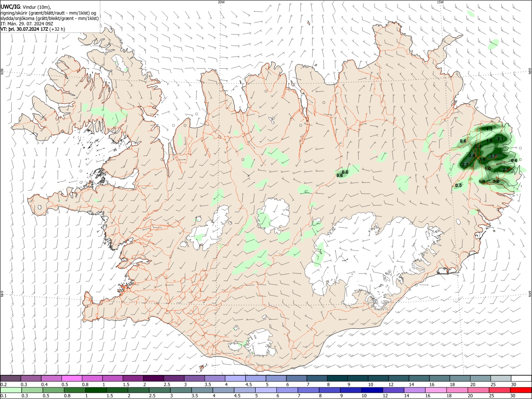Image resolution: width=532 pixels, height=399 pixels.
Task: Click the 2.1 precipitation value on the map
Action: [x=500, y=139]
